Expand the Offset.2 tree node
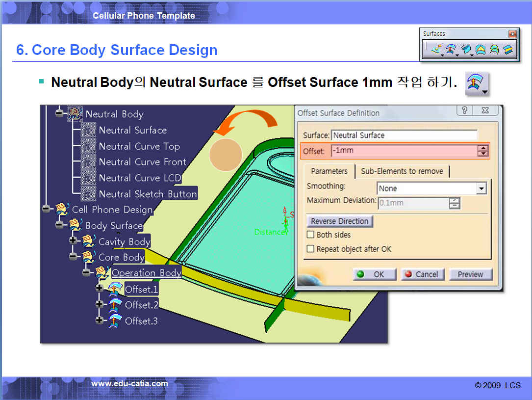The image size is (532, 400). (x=100, y=304)
